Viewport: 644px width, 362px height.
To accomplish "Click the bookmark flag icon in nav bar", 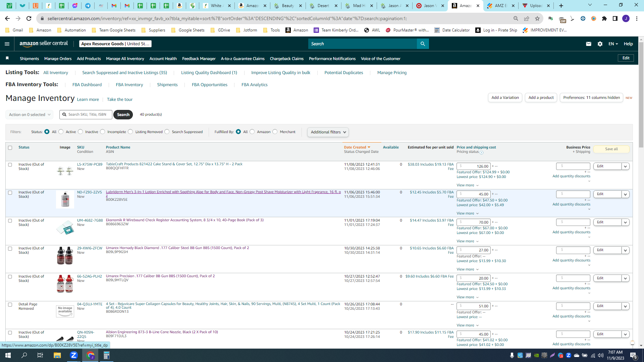I will coord(7,58).
